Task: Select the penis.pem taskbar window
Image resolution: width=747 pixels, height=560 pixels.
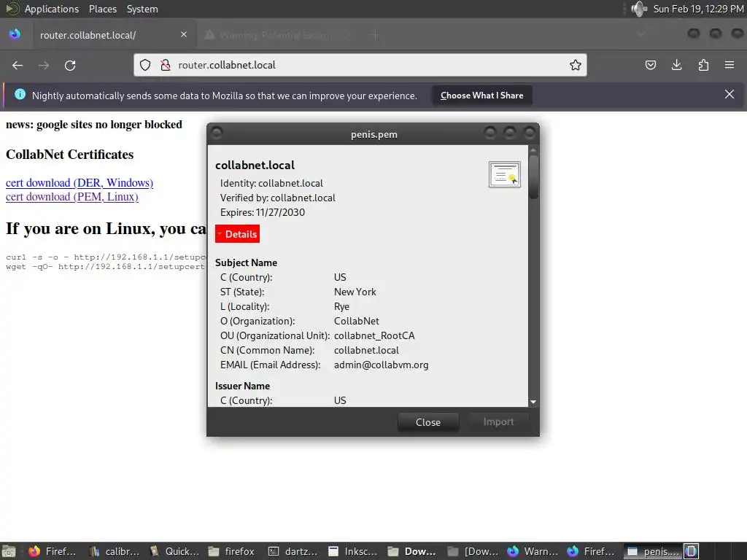Action: (x=653, y=551)
